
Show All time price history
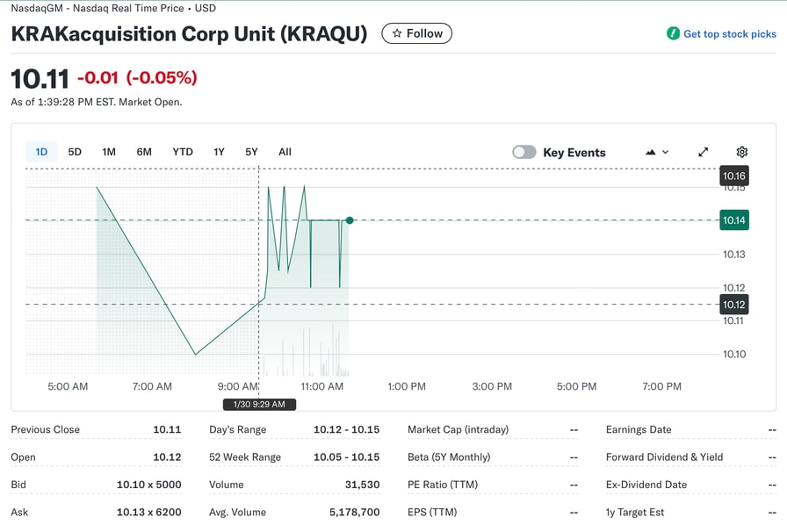click(285, 152)
